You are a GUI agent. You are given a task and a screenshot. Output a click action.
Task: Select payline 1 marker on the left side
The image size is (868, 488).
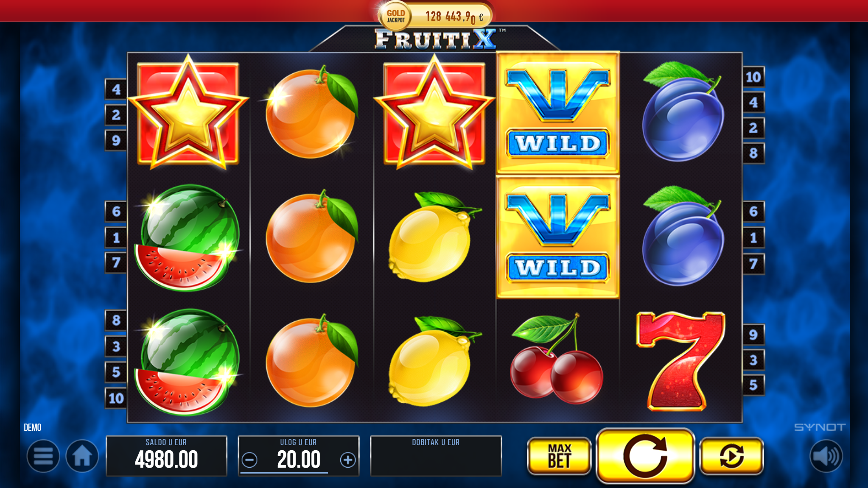116,237
